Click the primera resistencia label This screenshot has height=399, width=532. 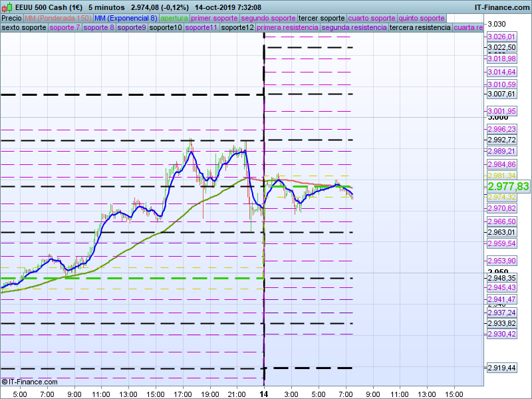pyautogui.click(x=287, y=28)
